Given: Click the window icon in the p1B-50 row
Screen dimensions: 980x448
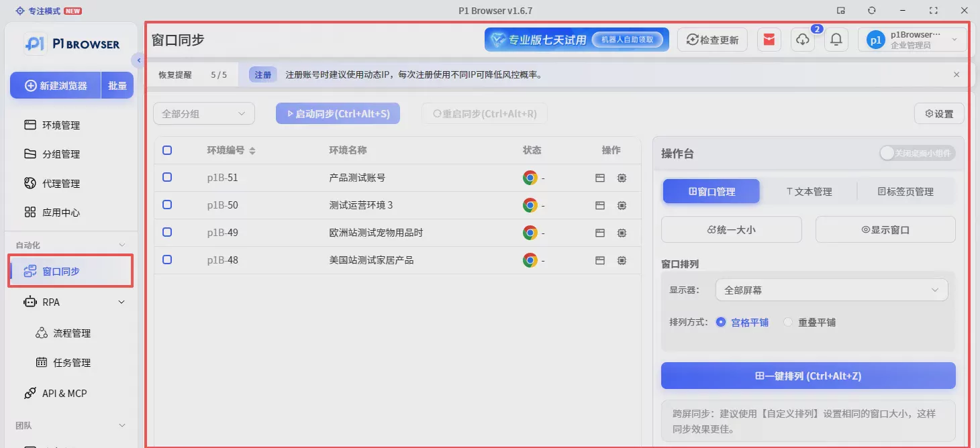Looking at the screenshot, I should (x=600, y=205).
